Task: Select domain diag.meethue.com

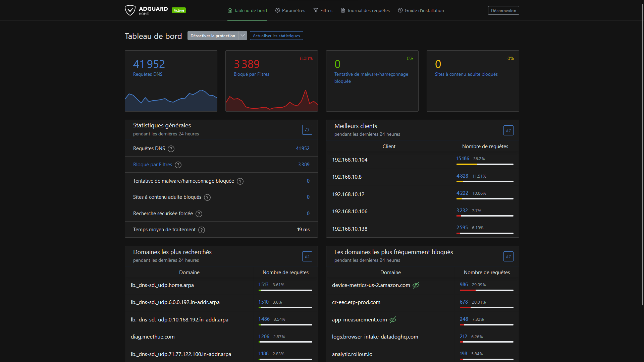Action: (153, 337)
